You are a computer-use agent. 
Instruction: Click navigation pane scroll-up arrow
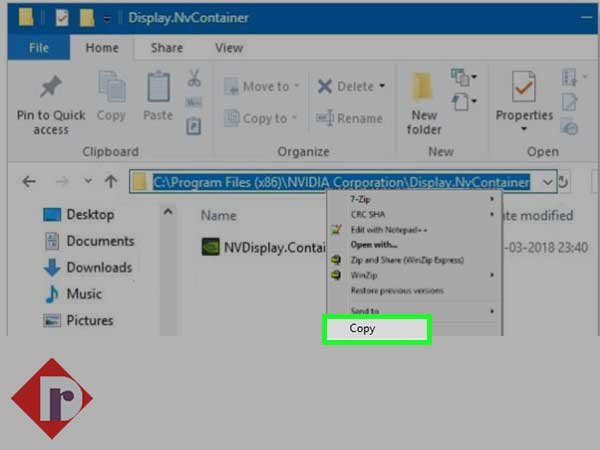[168, 212]
